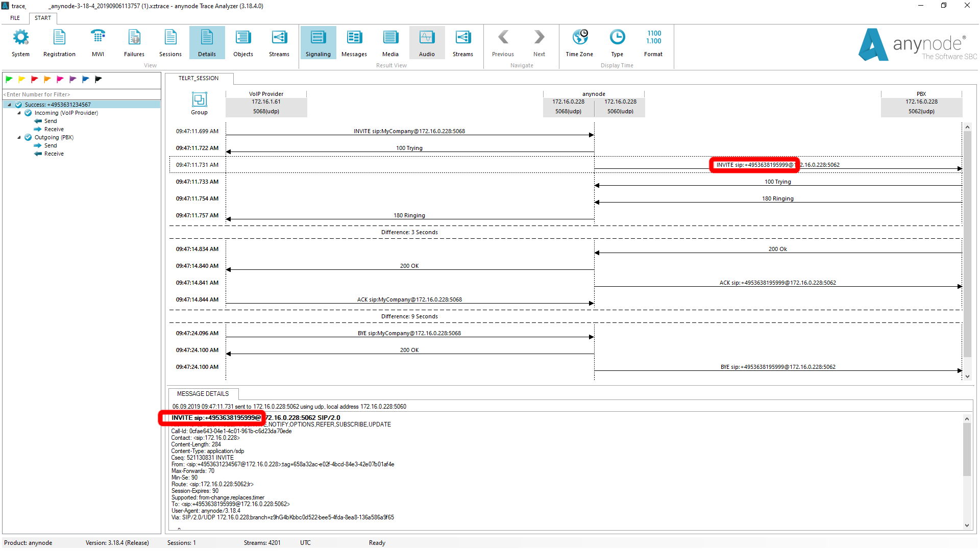
Task: Collapse the Incoming (VoIP Provider) node
Action: [19, 113]
